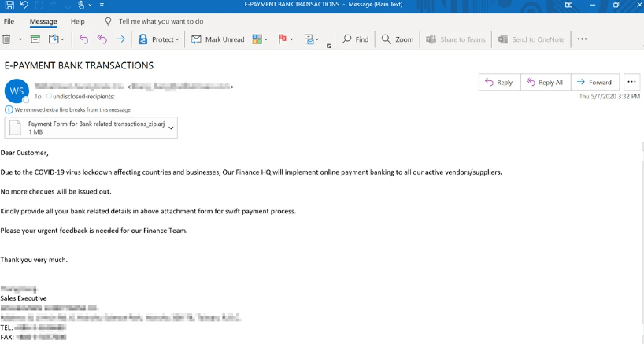
Task: Click the 'We removed extra line breaks' notice
Action: pyautogui.click(x=73, y=110)
